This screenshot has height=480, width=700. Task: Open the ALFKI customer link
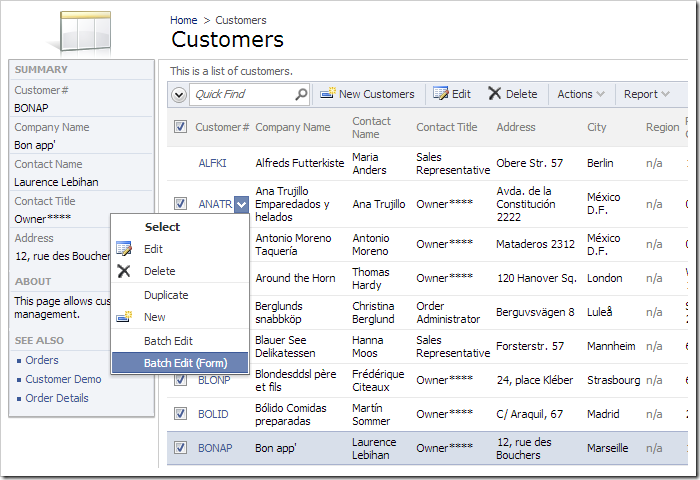click(213, 163)
